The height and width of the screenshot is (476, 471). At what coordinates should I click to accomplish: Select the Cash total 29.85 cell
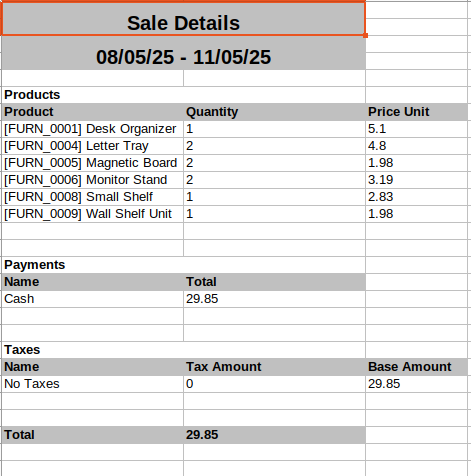tap(274, 299)
